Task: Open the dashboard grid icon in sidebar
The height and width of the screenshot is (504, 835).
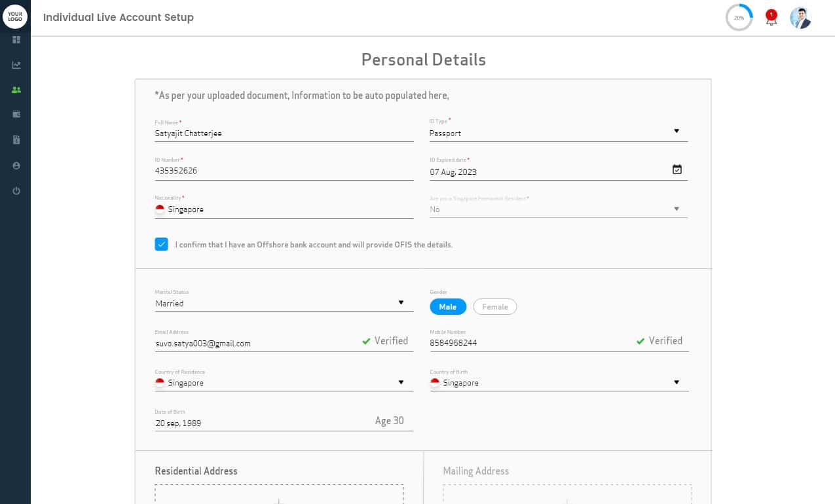Action: point(16,40)
